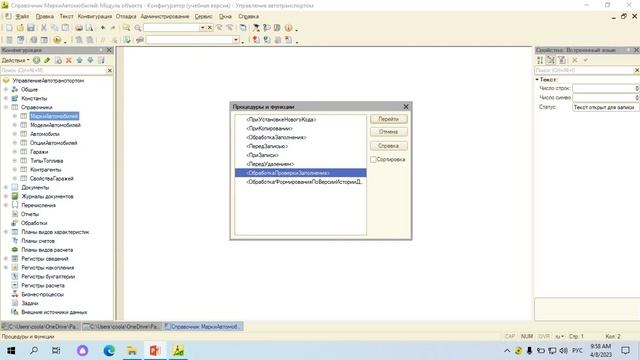The width and height of the screenshot is (640, 360).
Task: Toggle the Сортировка checkbox
Action: tap(373, 160)
